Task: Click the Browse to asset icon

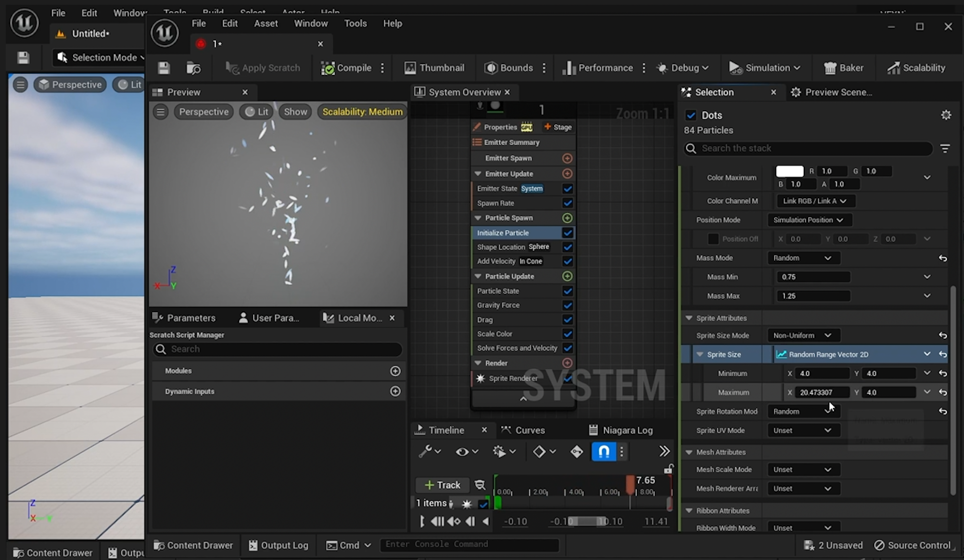Action: pyautogui.click(x=193, y=68)
